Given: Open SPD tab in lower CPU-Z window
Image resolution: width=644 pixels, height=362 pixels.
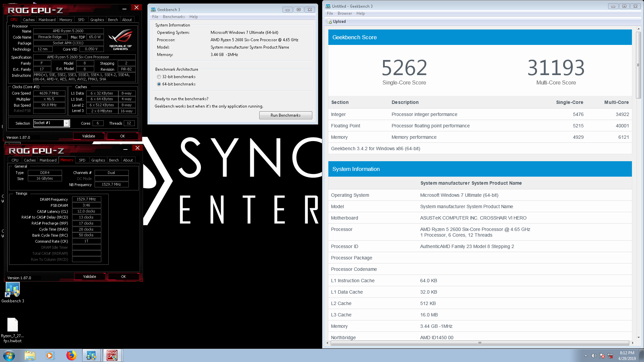Looking at the screenshot, I should click(82, 160).
